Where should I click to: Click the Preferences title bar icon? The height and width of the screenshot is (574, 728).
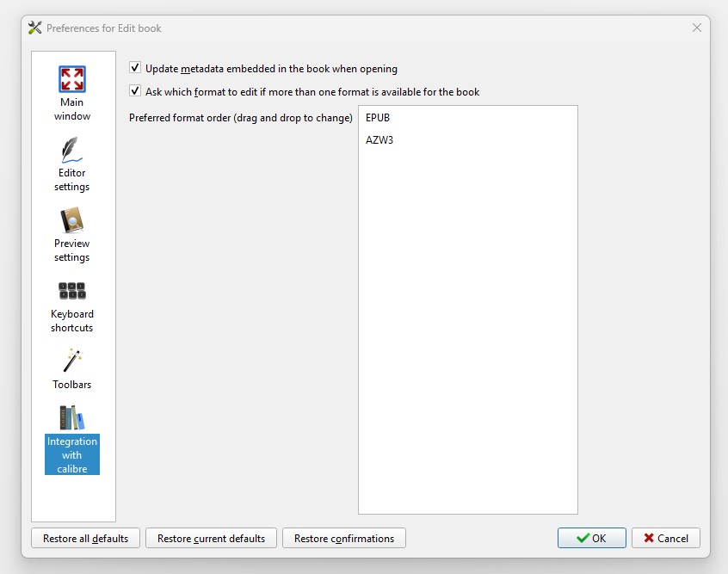34,28
